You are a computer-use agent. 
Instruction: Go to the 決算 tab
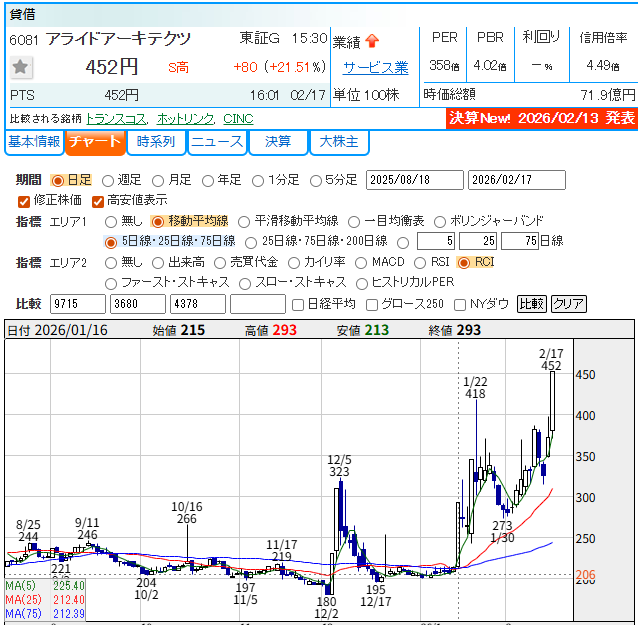278,142
